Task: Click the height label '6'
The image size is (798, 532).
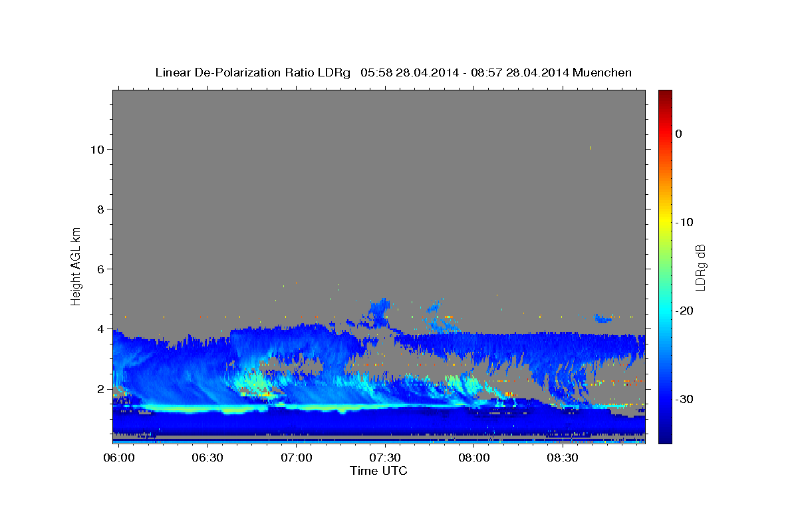Action: pyautogui.click(x=100, y=269)
